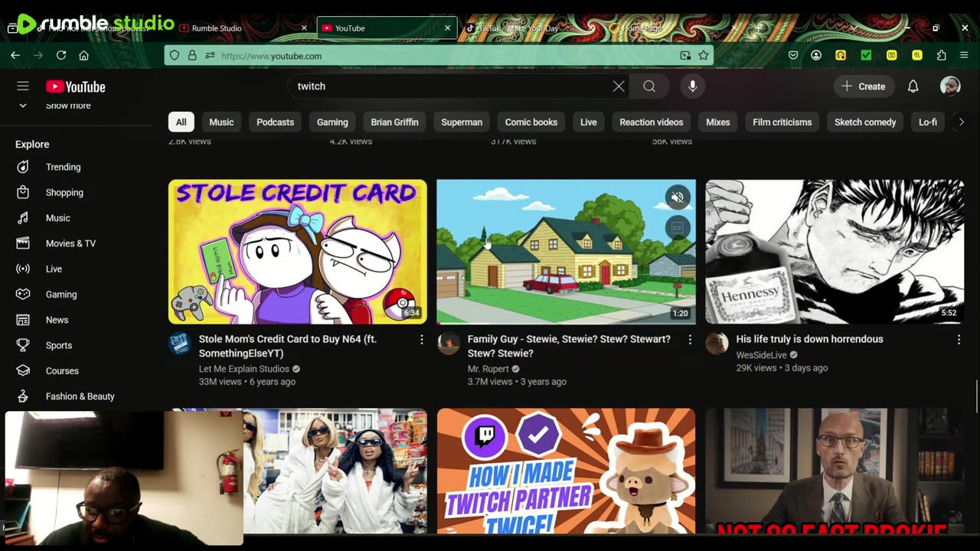Open Fashion & Beauty in the sidebar
The width and height of the screenshot is (980, 551).
[x=77, y=396]
